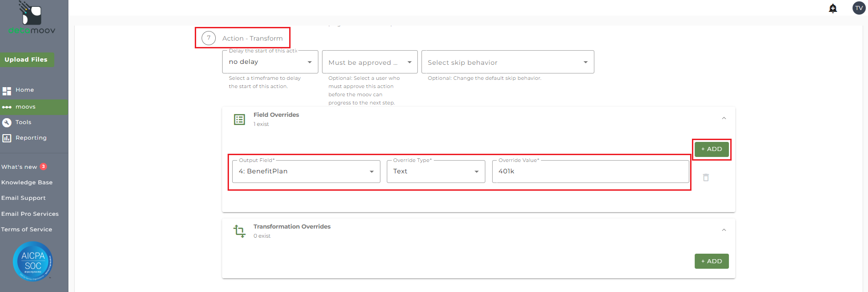Click the What's new notification badge
The image size is (868, 292).
[x=43, y=167]
